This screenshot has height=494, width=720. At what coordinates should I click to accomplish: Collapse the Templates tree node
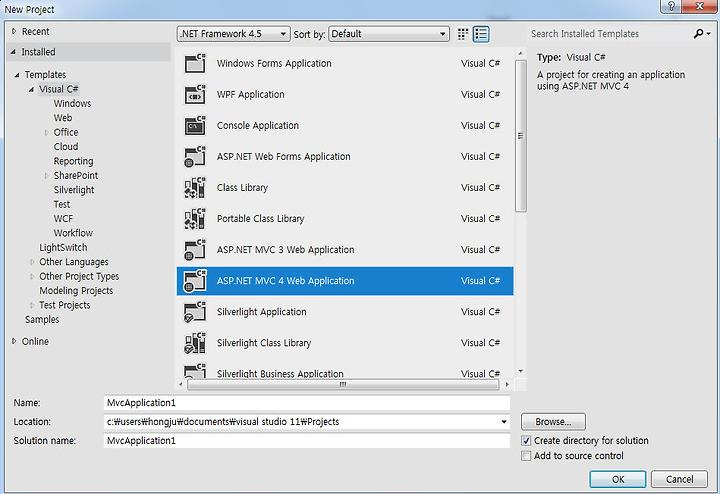pos(17,74)
